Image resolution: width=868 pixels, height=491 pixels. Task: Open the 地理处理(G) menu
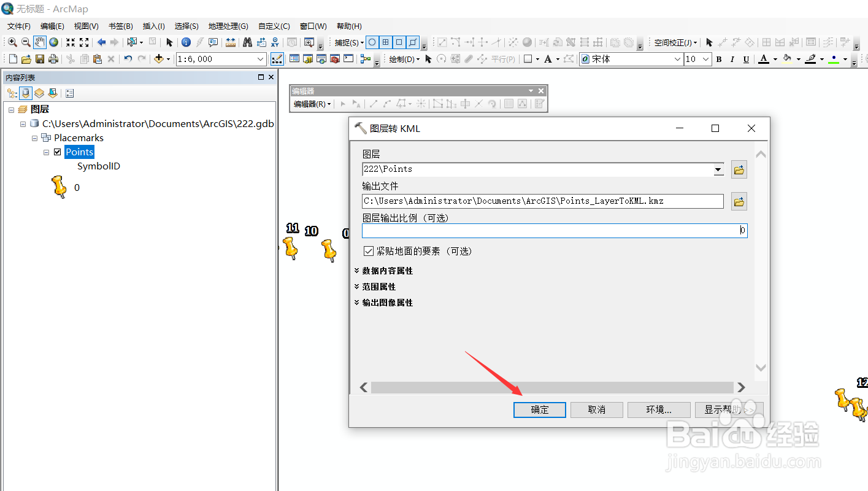pos(228,26)
